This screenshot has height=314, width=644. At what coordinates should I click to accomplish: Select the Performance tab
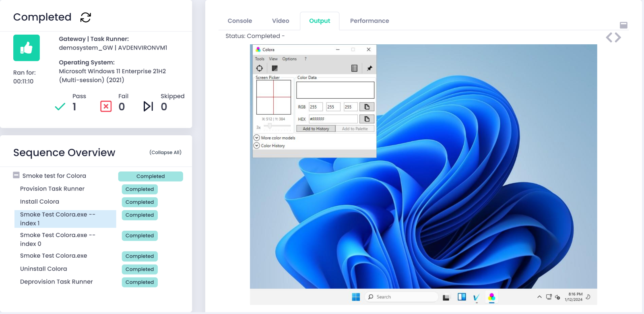[369, 21]
